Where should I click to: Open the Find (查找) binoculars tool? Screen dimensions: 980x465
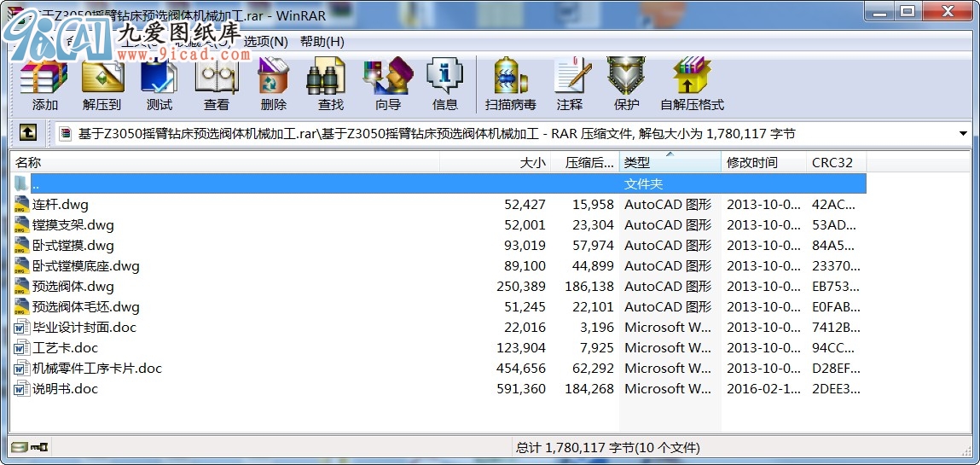pyautogui.click(x=330, y=84)
